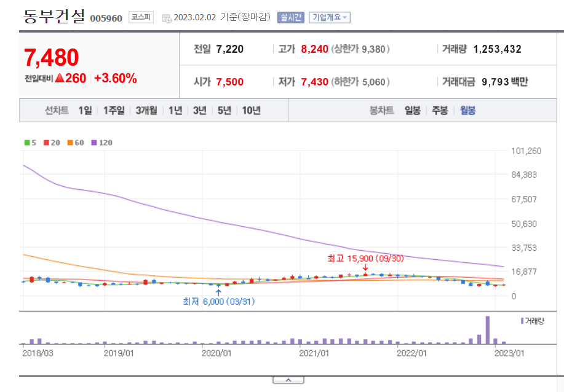Viewport: 564px width, 392px height.
Task: Click the 고가 value 8,240
Action: coord(314,49)
